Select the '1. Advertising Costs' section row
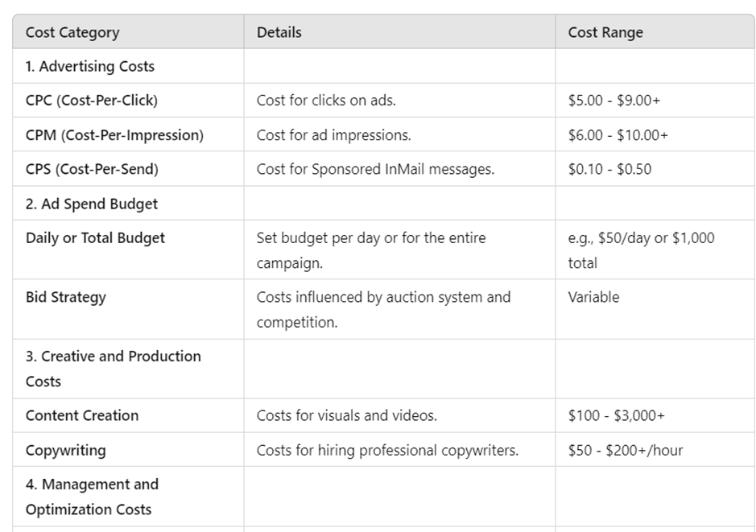This screenshot has width=756, height=532. pyautogui.click(x=90, y=67)
